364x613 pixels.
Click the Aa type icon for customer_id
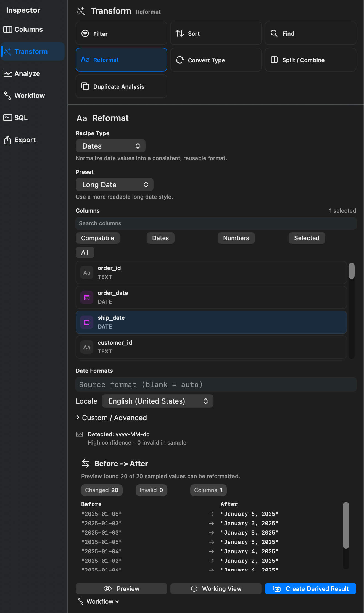87,347
